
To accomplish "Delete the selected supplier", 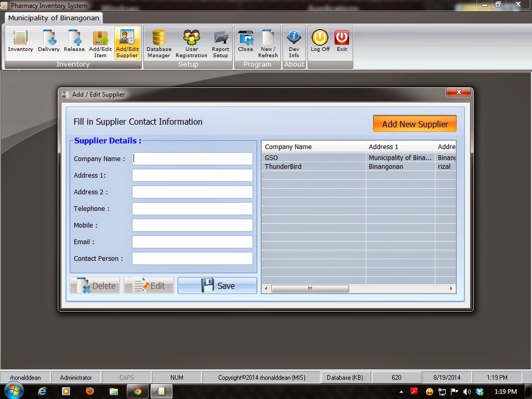I will pos(95,285).
